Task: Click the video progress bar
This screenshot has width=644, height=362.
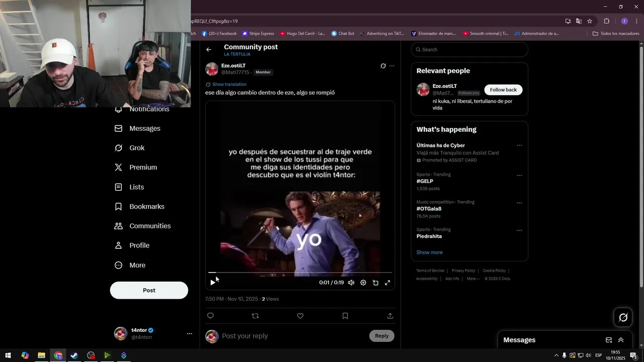Action: click(x=300, y=273)
